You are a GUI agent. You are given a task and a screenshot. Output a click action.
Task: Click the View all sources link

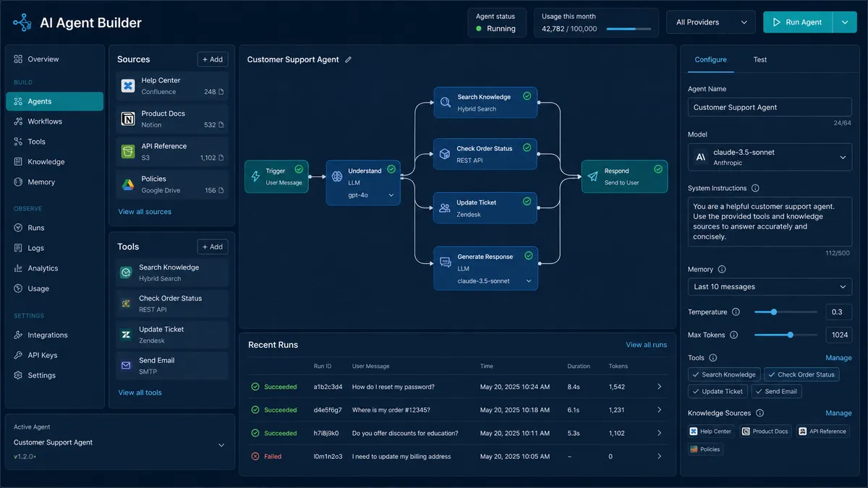[x=145, y=212]
